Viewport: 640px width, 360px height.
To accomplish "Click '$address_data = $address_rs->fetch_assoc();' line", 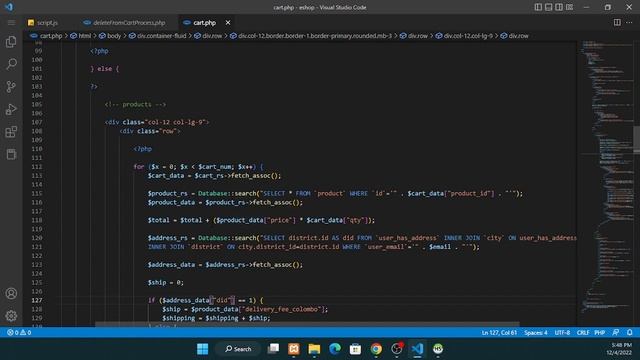I will click(x=225, y=265).
